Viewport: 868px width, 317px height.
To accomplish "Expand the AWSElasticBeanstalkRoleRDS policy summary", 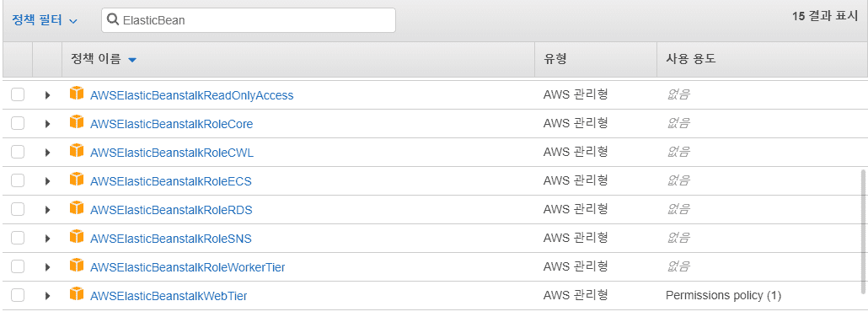I will pyautogui.click(x=47, y=210).
